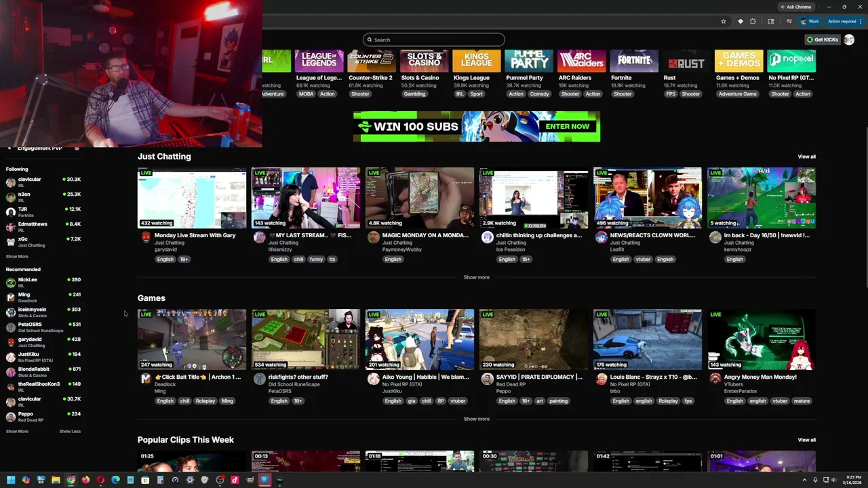Open the Windows Start menu

(11, 480)
